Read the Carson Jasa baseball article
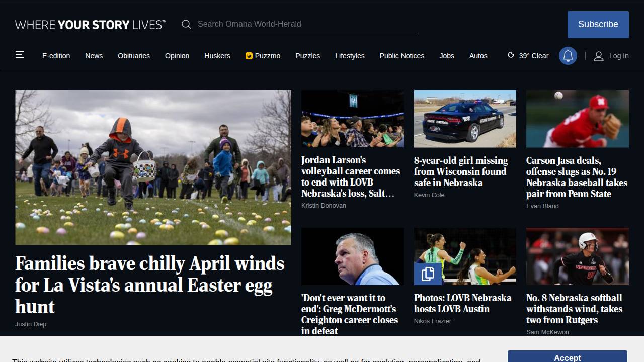 [577, 177]
